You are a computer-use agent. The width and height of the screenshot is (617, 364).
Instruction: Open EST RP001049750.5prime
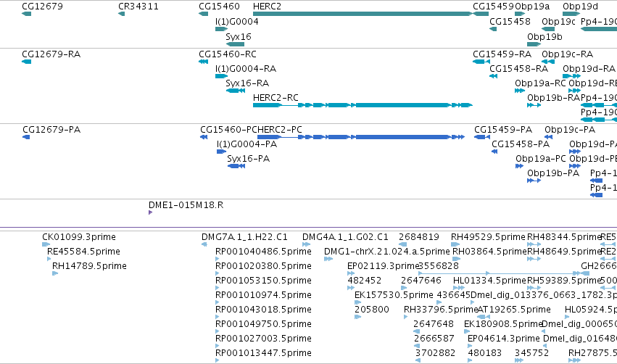point(263,324)
